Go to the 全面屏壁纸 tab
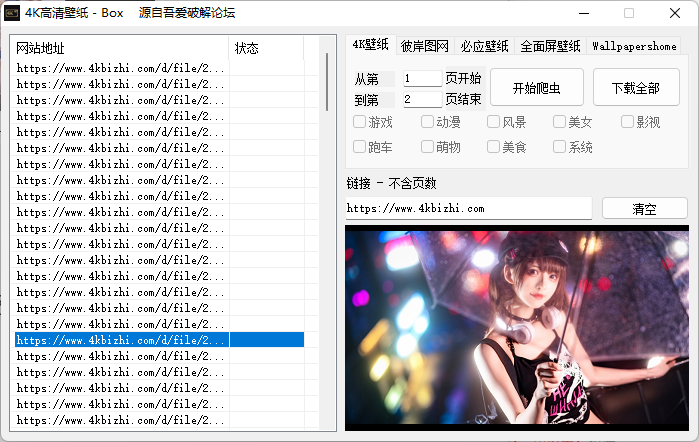This screenshot has height=442, width=699. pyautogui.click(x=549, y=46)
